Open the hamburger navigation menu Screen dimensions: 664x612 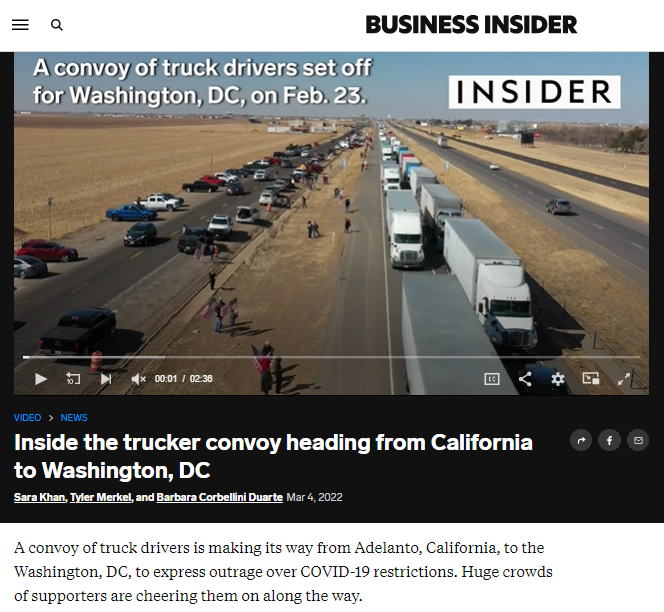tap(20, 25)
